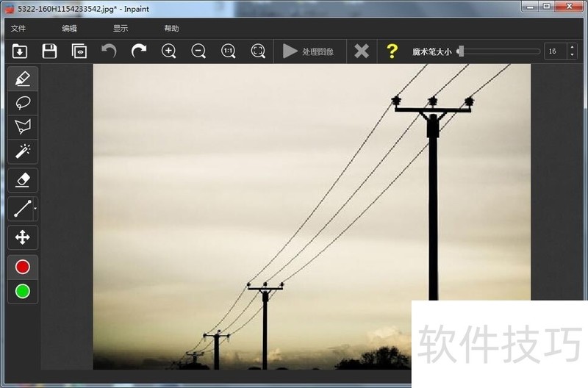
Task: Select the Magic wand tool
Action: pos(23,151)
